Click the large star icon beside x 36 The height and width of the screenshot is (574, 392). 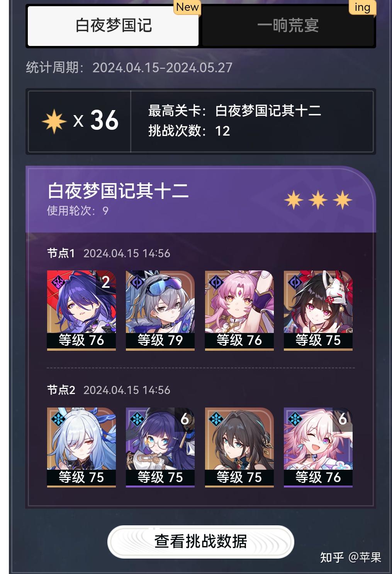pos(54,121)
